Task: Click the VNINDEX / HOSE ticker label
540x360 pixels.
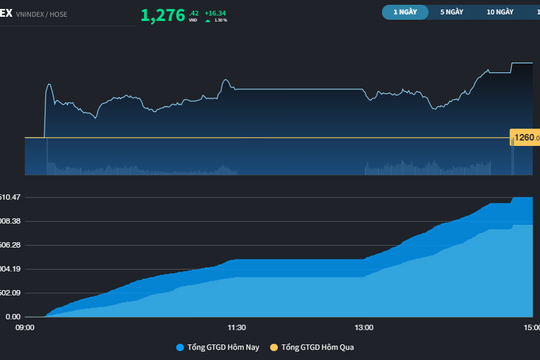Action: point(41,14)
